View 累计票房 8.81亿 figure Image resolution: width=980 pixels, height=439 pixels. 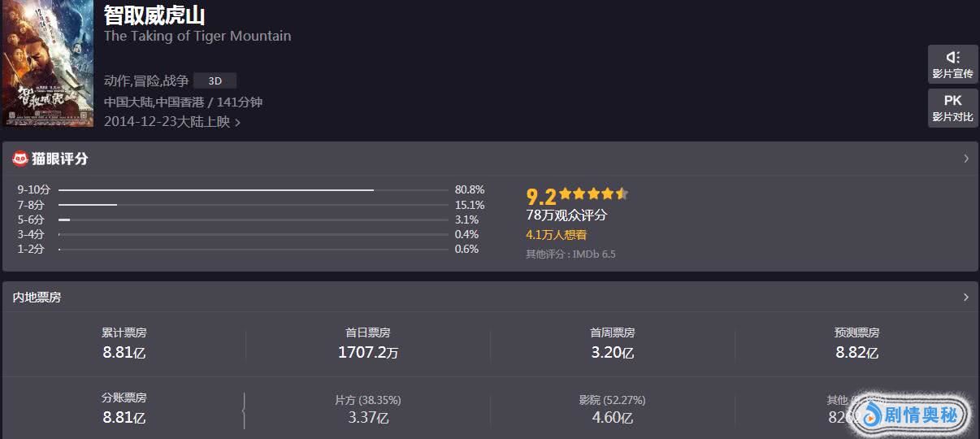(x=124, y=353)
